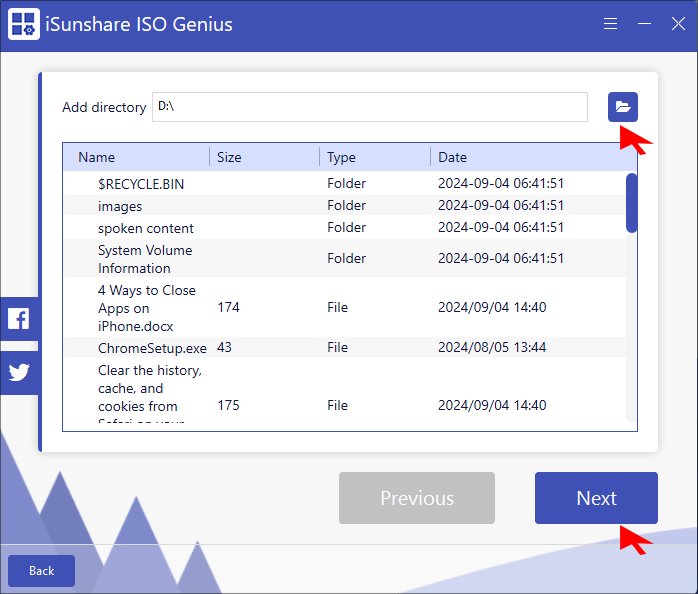Click the Add directory path field
This screenshot has width=698, height=594.
pos(369,107)
